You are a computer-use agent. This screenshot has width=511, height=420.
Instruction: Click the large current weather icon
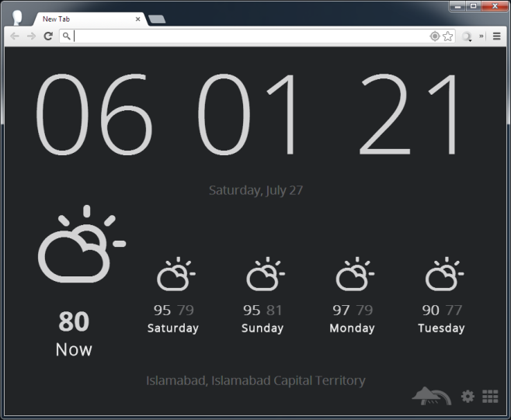[x=82, y=244]
